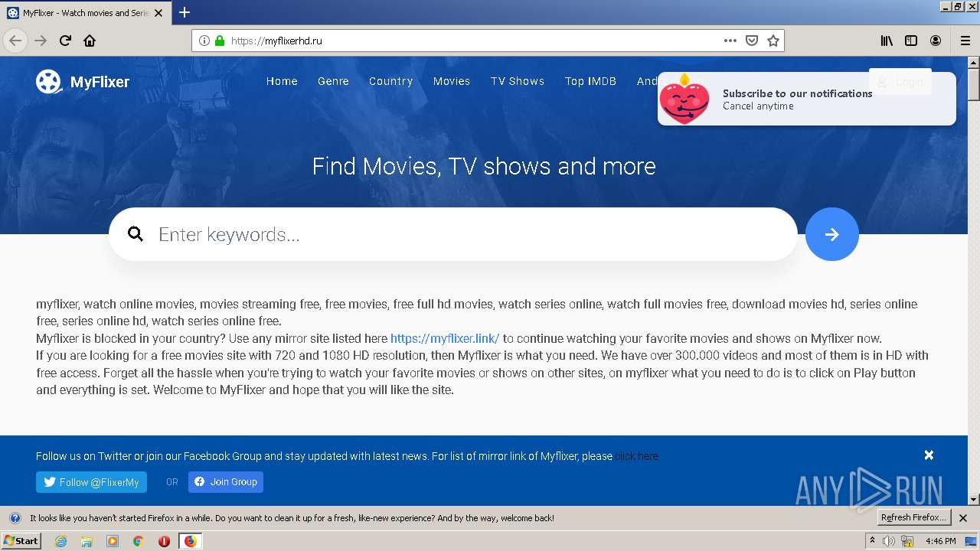Click the browser Forward arrow

(x=41, y=41)
